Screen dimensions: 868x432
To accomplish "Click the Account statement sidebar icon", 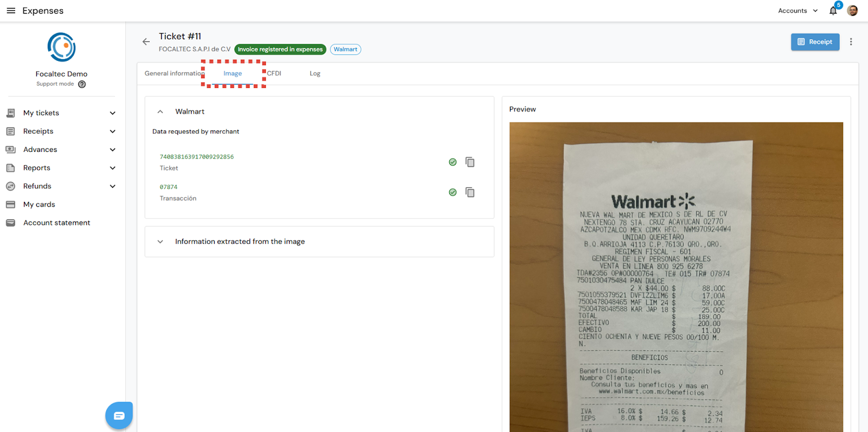I will [x=10, y=223].
